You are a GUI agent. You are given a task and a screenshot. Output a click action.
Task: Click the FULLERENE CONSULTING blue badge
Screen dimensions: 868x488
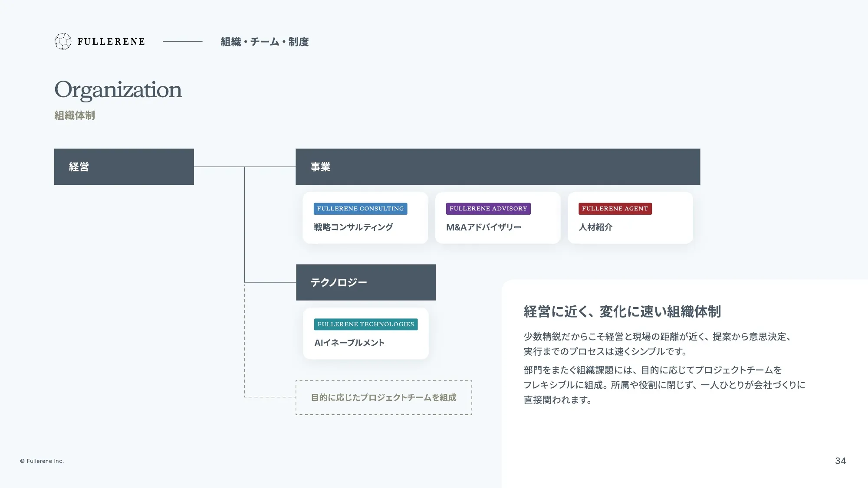pyautogui.click(x=360, y=209)
